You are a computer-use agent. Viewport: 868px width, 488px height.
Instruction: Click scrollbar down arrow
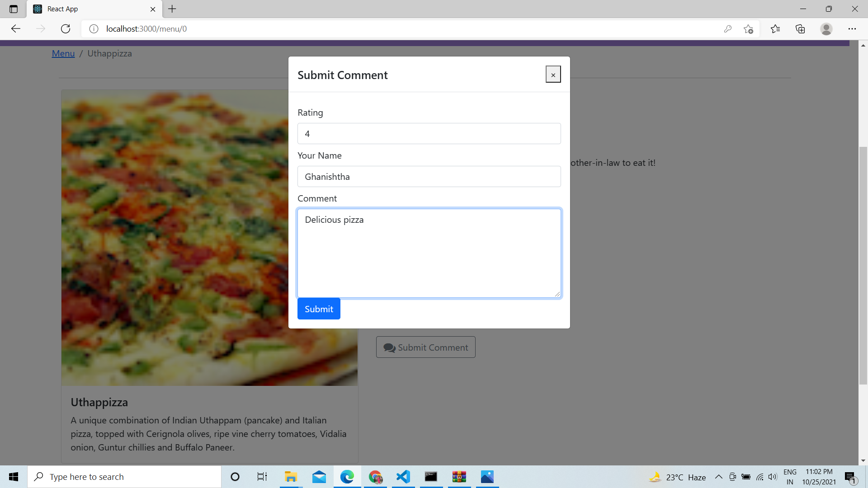(x=863, y=460)
